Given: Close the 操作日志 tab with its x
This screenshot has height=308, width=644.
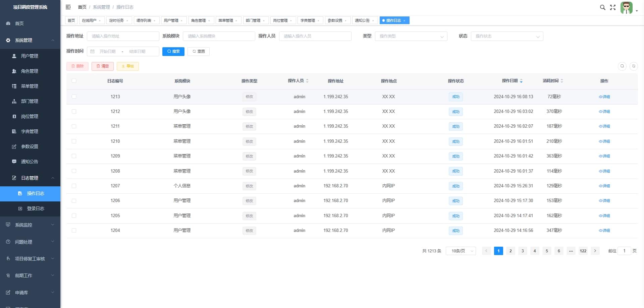Looking at the screenshot, I should (x=405, y=21).
